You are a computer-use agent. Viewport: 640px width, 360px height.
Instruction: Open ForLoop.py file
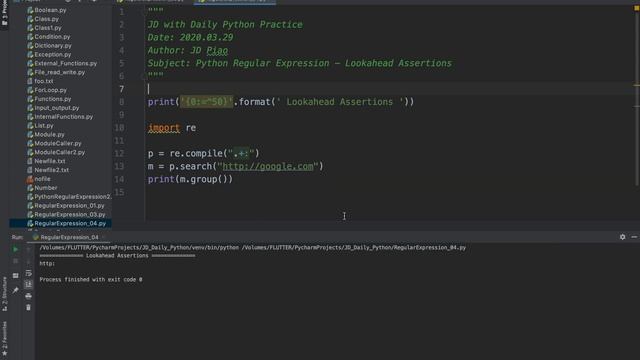[x=51, y=90]
